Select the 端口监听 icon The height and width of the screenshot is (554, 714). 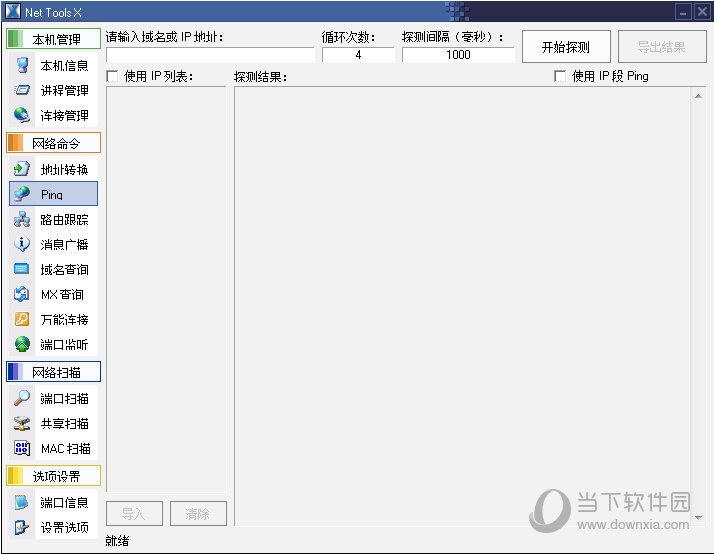point(22,344)
